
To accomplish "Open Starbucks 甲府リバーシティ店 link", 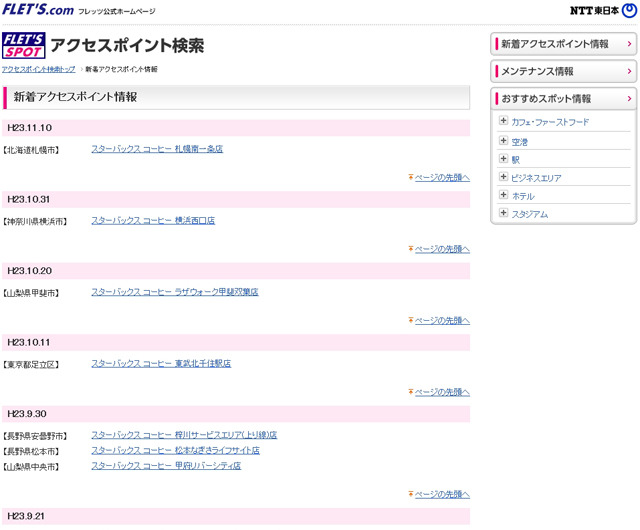I will (x=166, y=465).
